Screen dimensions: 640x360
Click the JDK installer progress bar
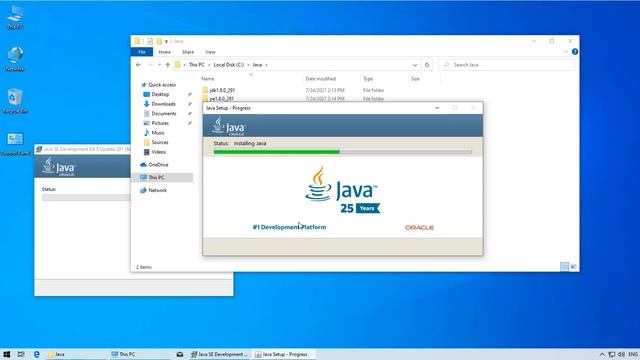(x=86, y=198)
